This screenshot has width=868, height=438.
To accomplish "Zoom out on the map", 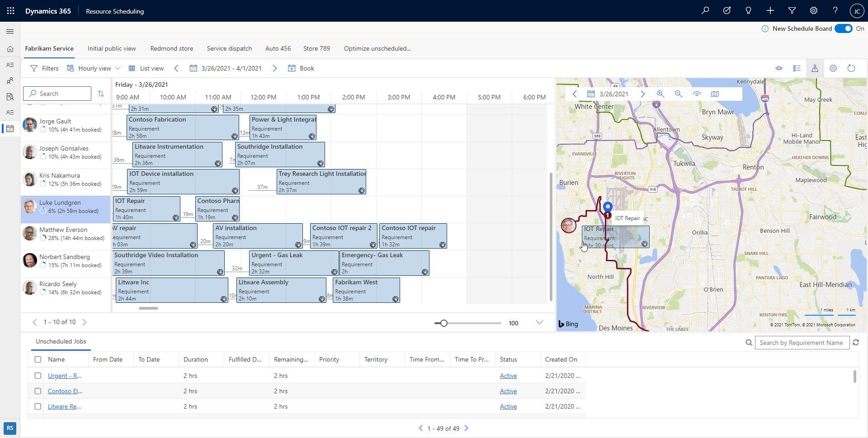I will pyautogui.click(x=679, y=94).
